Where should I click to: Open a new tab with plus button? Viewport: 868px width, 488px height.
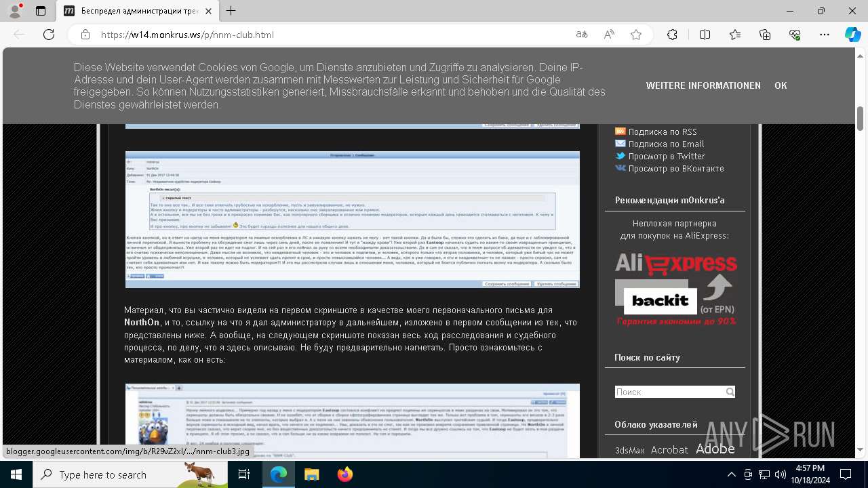231,11
